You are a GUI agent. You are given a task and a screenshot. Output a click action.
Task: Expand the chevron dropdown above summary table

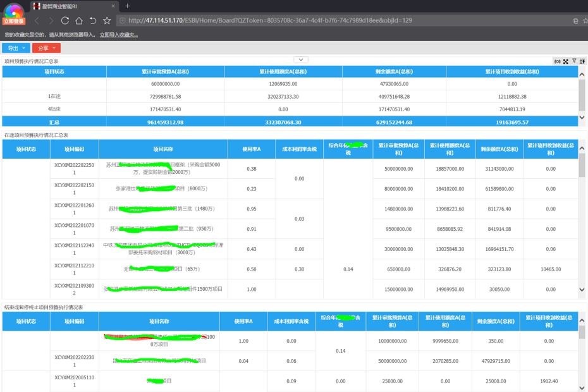pos(301,60)
